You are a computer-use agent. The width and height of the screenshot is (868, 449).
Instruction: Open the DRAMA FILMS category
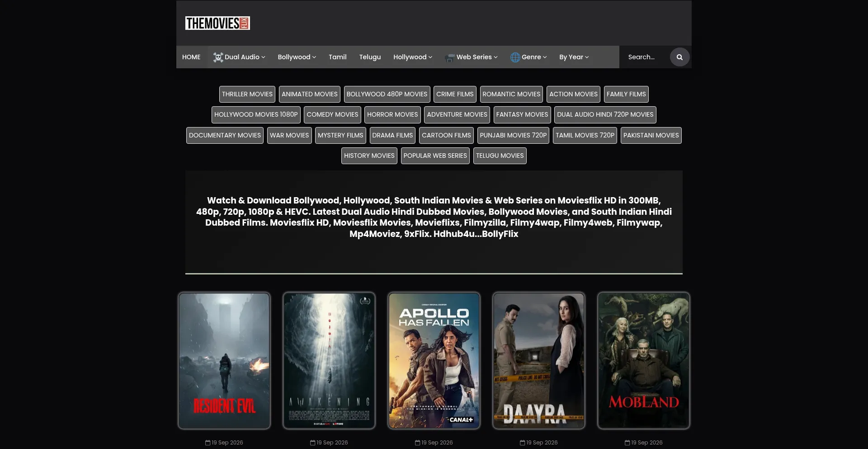(x=392, y=135)
